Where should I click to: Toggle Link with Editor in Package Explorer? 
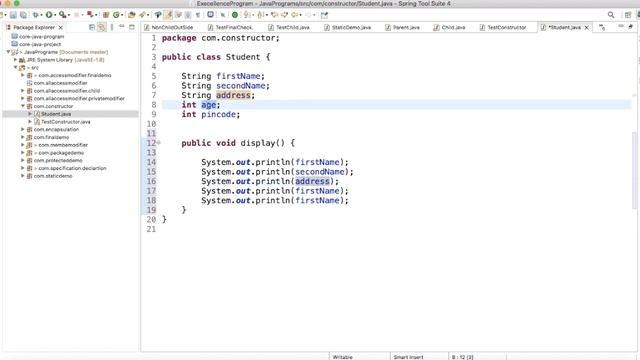pos(102,27)
